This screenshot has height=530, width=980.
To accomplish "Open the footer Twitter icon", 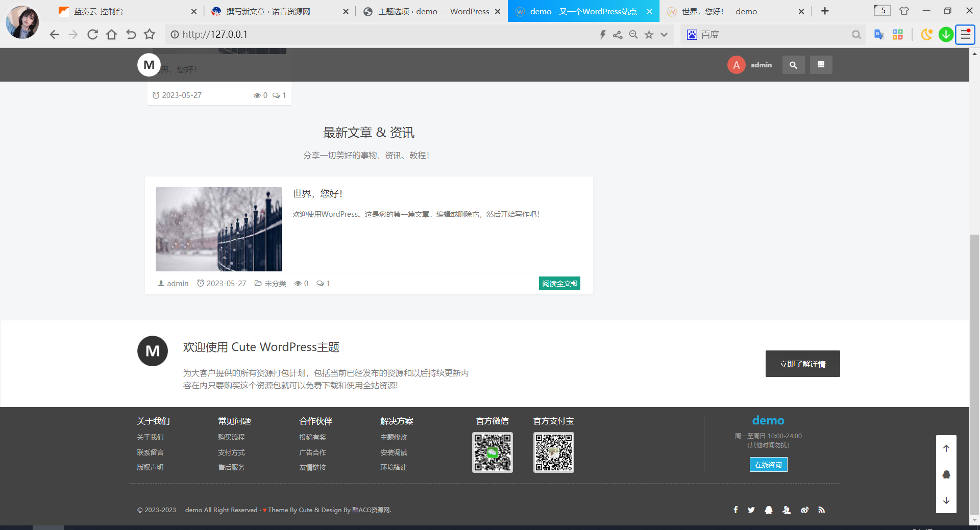I will click(751, 510).
